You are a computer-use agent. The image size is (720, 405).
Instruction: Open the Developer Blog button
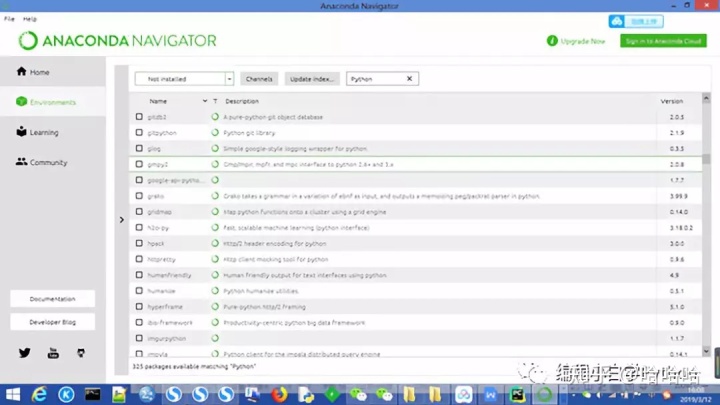tap(52, 322)
